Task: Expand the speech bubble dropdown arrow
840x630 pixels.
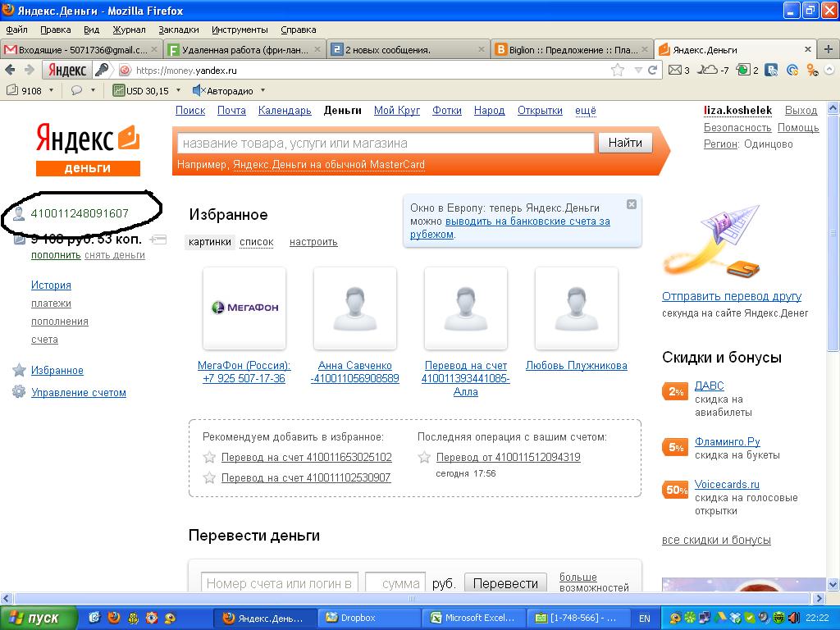Action: (94, 90)
